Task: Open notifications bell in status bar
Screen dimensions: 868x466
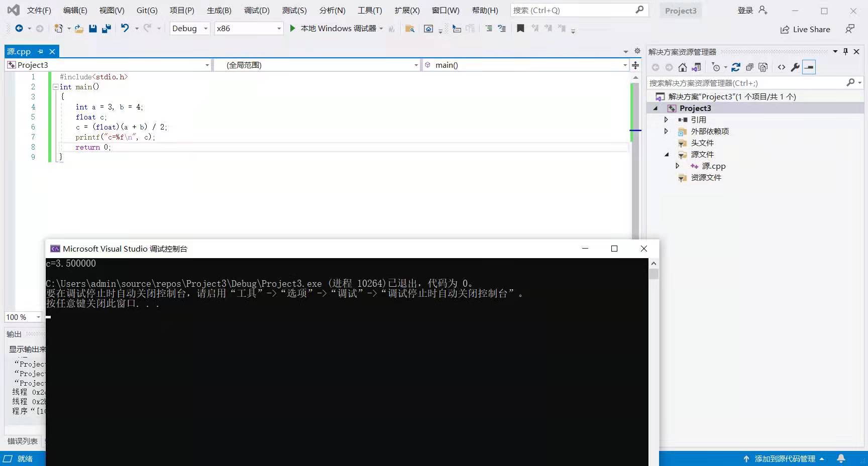Action: (x=841, y=458)
